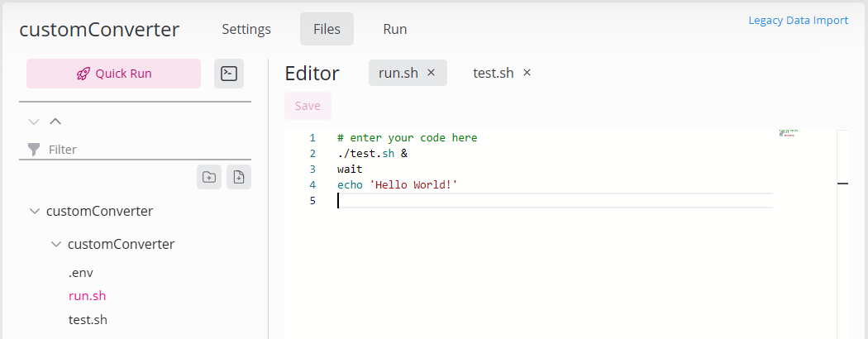Image resolution: width=868 pixels, height=339 pixels.
Task: Click the new file icon
Action: 239,177
